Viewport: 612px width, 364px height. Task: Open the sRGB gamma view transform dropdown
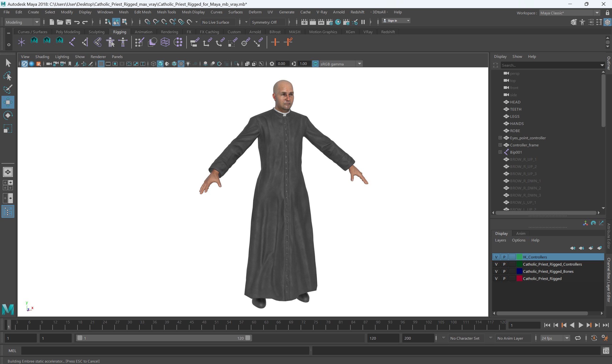341,64
